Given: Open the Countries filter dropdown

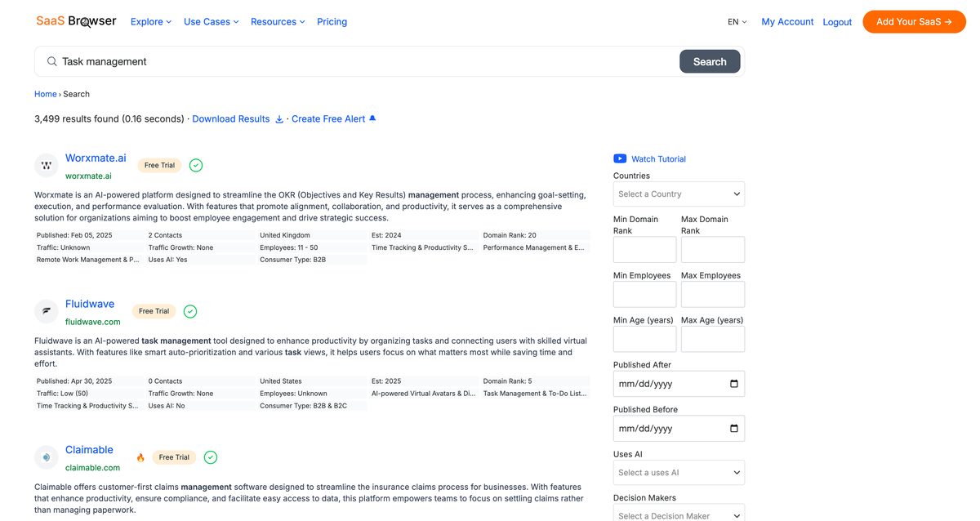Looking at the screenshot, I should click(679, 194).
